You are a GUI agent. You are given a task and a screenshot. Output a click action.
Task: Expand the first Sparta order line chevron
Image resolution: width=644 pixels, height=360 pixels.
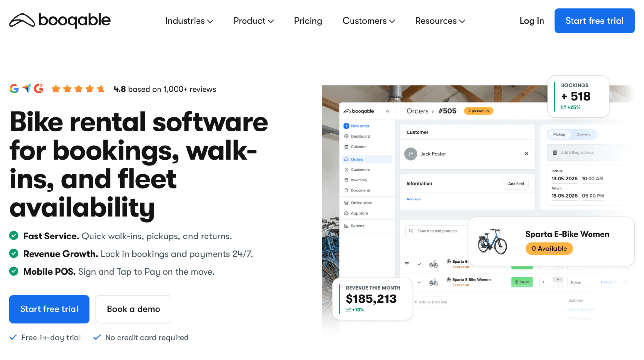pos(419,264)
